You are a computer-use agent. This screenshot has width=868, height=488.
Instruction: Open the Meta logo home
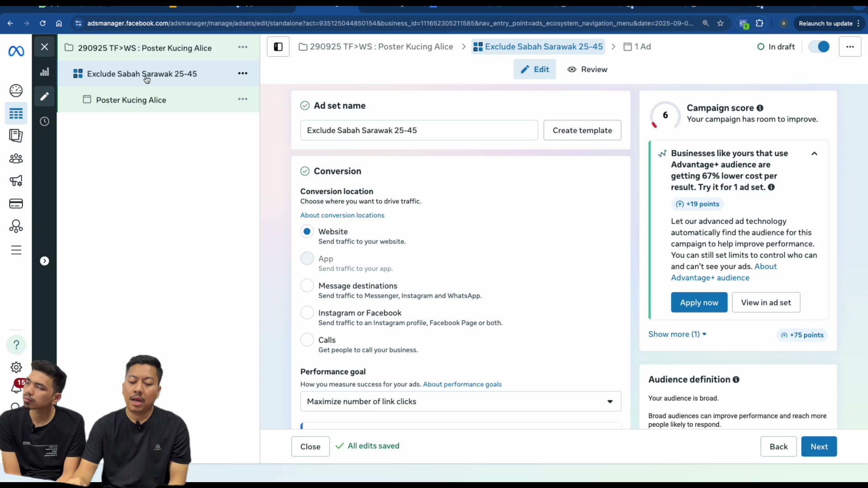[16, 52]
